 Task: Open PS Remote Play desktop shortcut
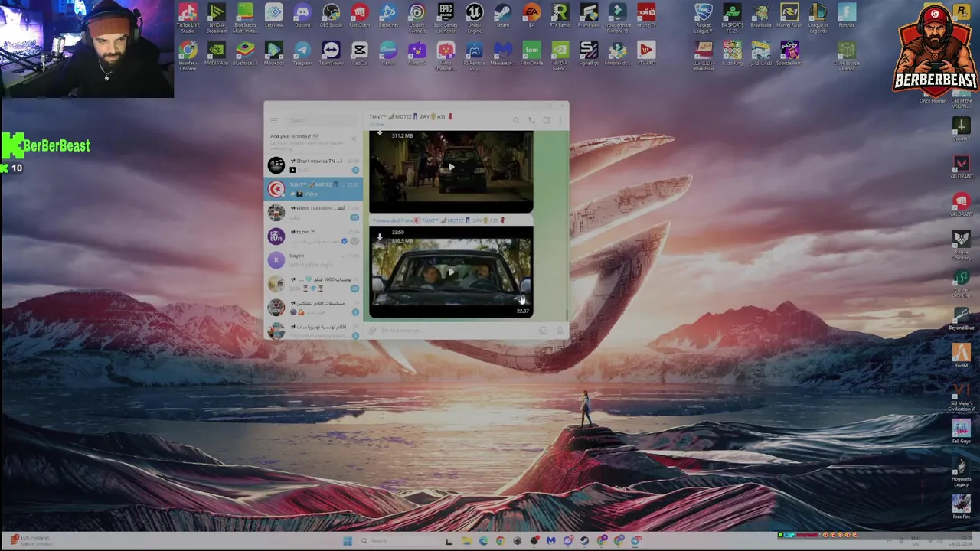(474, 56)
